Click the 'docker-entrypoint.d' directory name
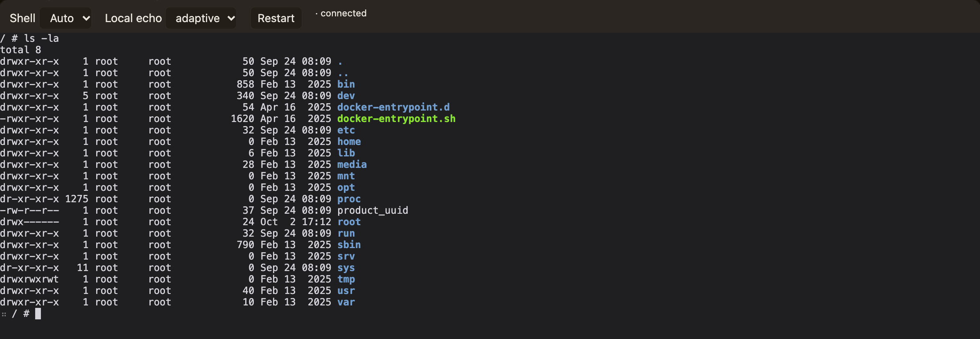Viewport: 980px width, 339px height. (x=393, y=107)
